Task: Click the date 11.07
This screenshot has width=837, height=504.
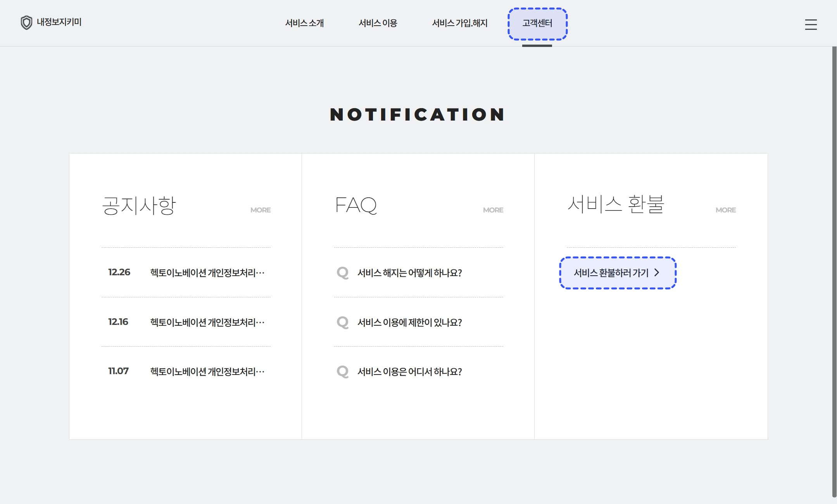Action: coord(118,371)
